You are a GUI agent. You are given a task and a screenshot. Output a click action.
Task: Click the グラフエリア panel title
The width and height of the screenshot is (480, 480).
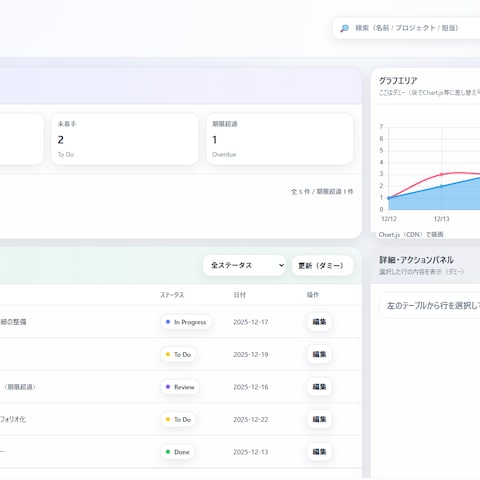pyautogui.click(x=398, y=81)
